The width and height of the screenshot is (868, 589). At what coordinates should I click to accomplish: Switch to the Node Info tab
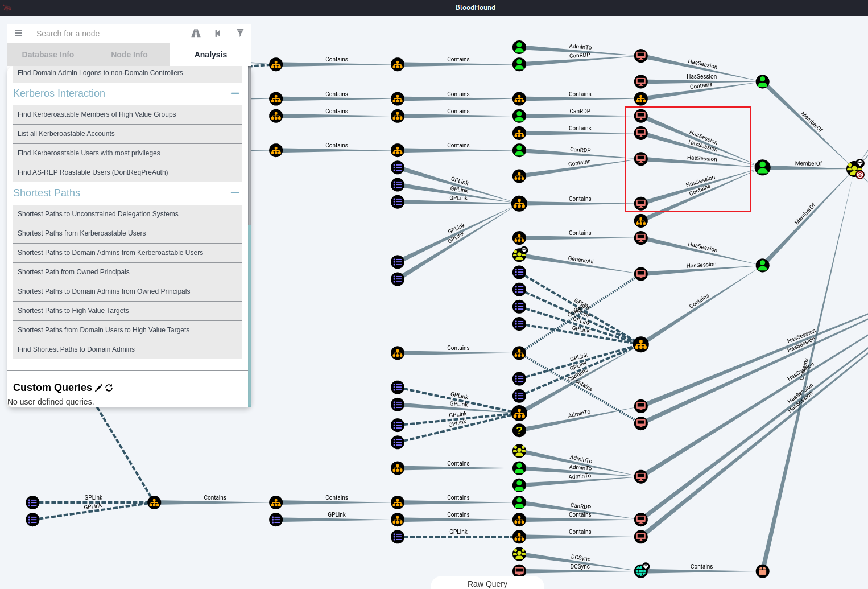tap(129, 55)
